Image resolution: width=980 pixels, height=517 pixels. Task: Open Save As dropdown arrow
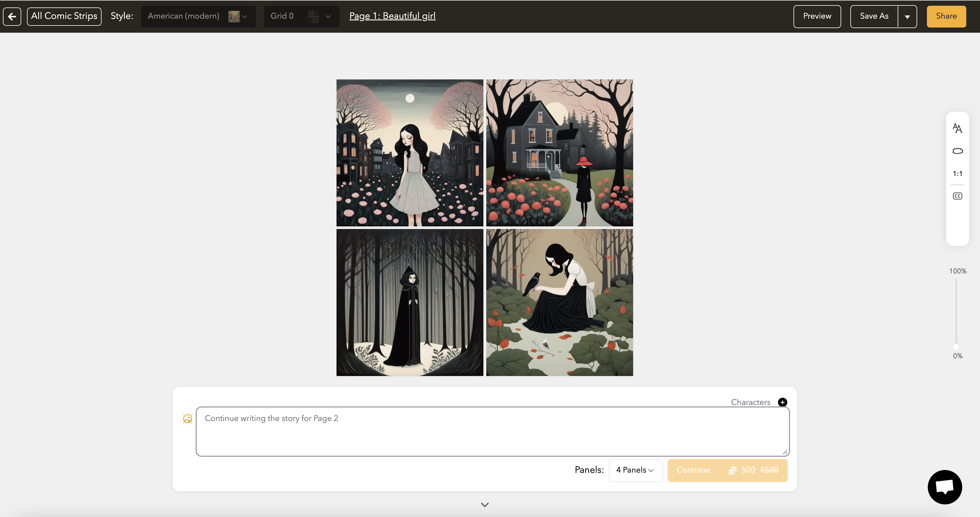pyautogui.click(x=907, y=16)
